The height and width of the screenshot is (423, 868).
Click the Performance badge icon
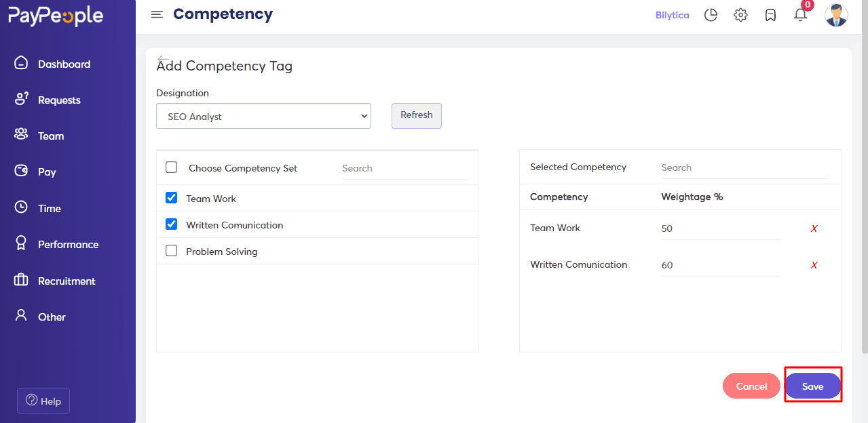tap(21, 243)
